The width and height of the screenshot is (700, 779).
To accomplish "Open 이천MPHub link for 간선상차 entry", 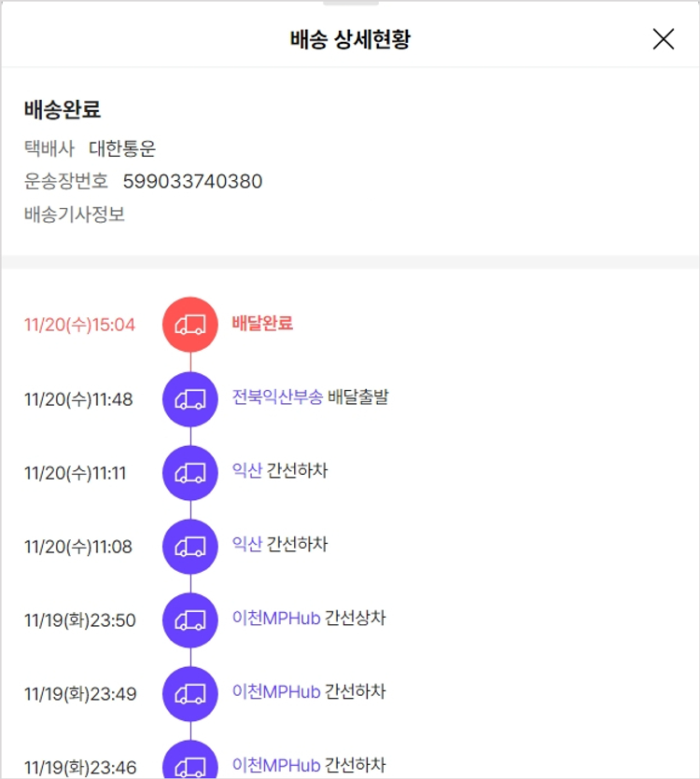I will [276, 619].
